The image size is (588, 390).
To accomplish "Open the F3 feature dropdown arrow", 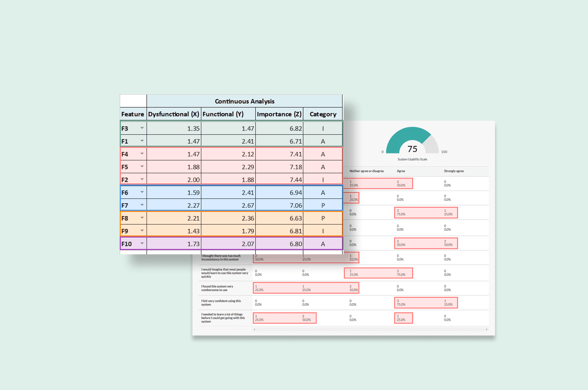I will click(x=142, y=128).
